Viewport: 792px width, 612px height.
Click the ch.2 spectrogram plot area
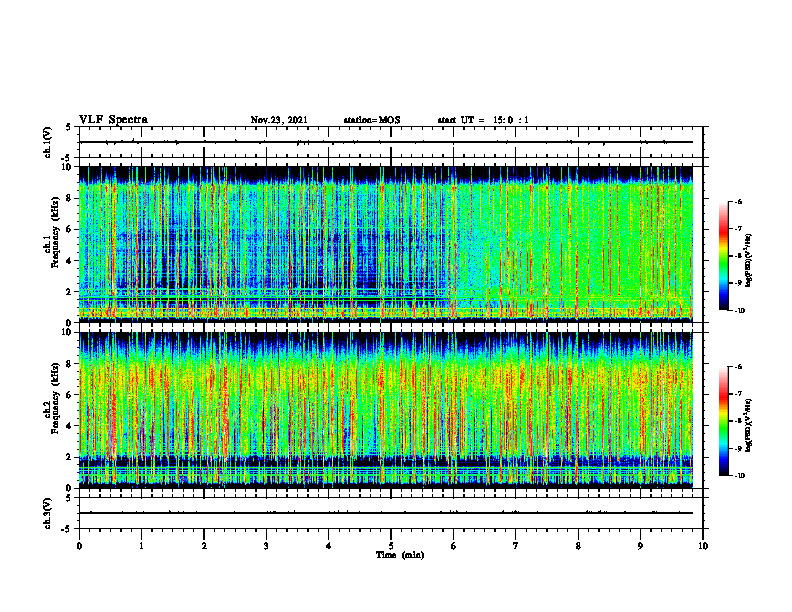coord(386,410)
